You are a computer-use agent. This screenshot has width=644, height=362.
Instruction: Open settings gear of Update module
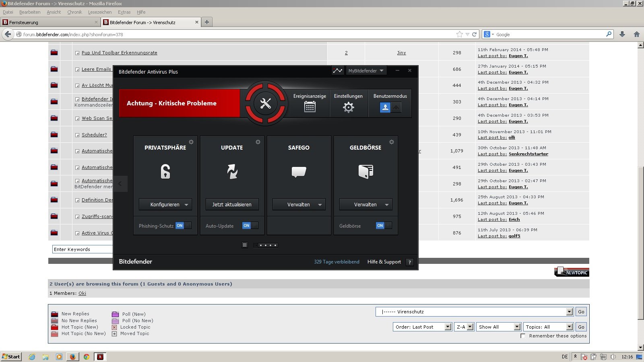coord(258,142)
